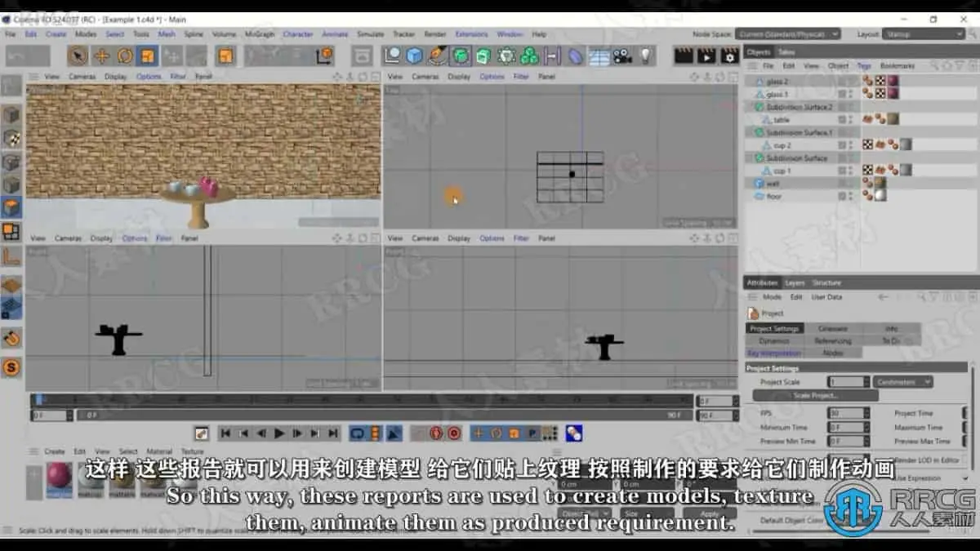Viewport: 980px width, 551px height.
Task: Open the Structure tab
Action: coord(826,282)
